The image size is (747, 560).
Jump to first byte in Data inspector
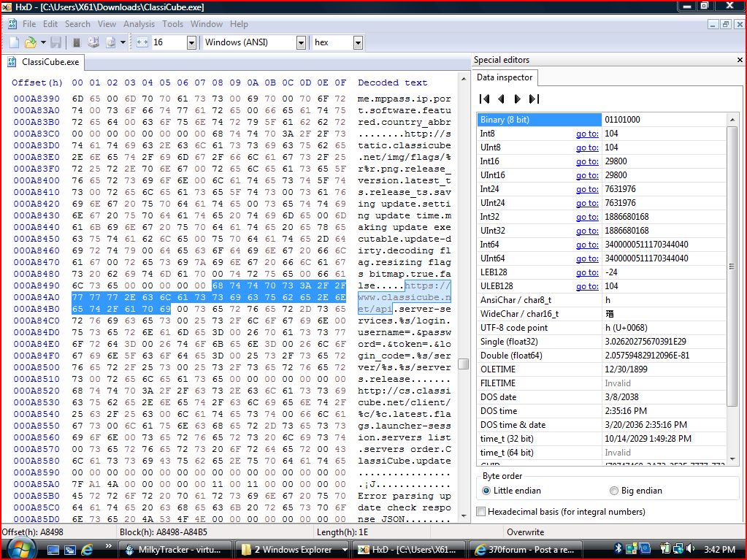485,99
